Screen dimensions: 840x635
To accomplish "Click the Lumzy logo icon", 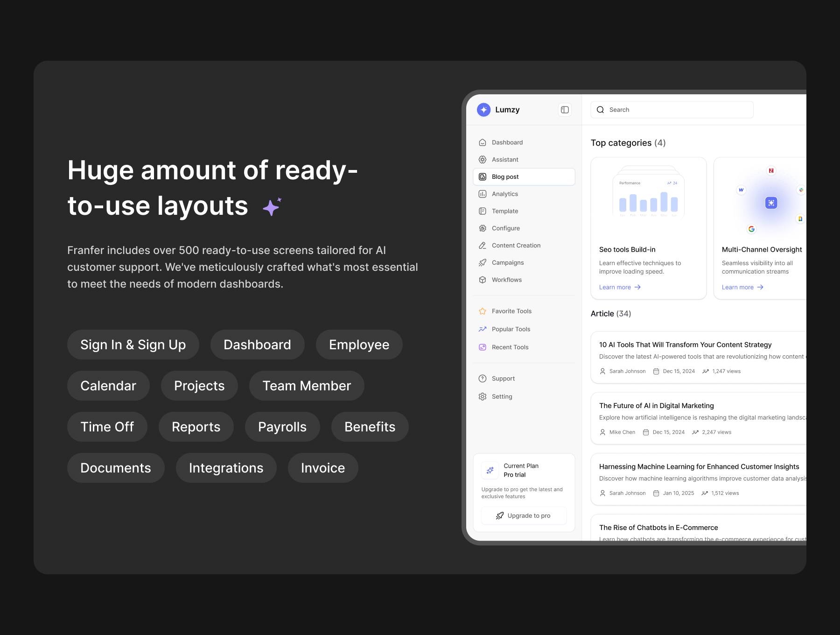I will (x=483, y=110).
